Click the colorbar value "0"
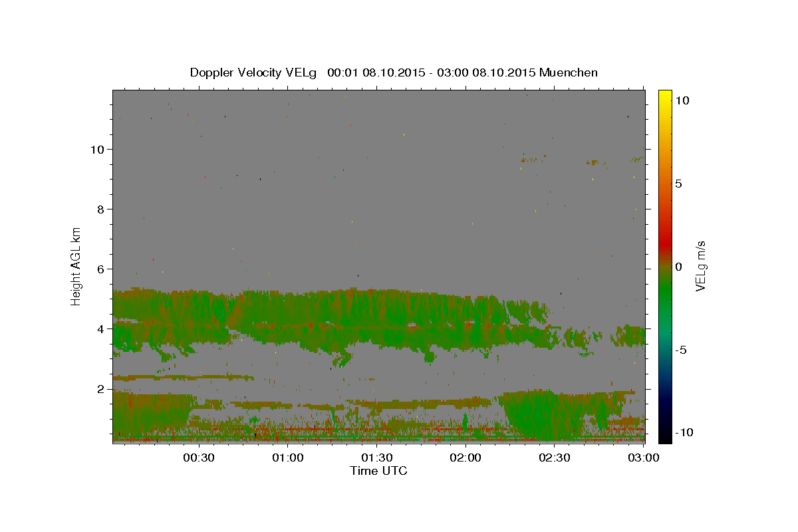Viewport: 798px width, 532px height. [678, 267]
